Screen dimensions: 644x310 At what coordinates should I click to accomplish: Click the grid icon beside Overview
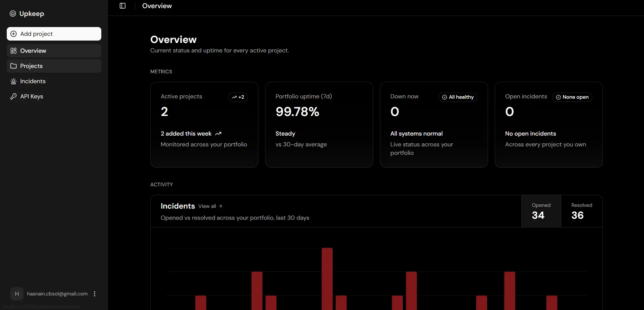(x=14, y=51)
